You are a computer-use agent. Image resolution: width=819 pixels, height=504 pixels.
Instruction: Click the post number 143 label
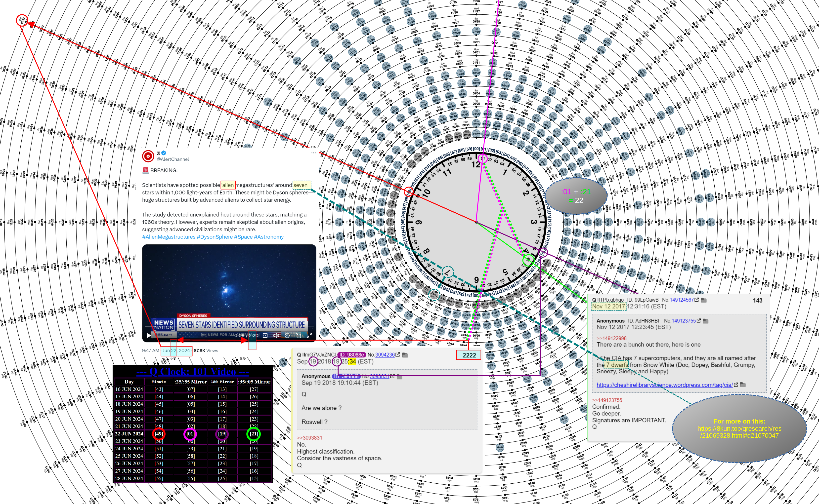pos(757,300)
